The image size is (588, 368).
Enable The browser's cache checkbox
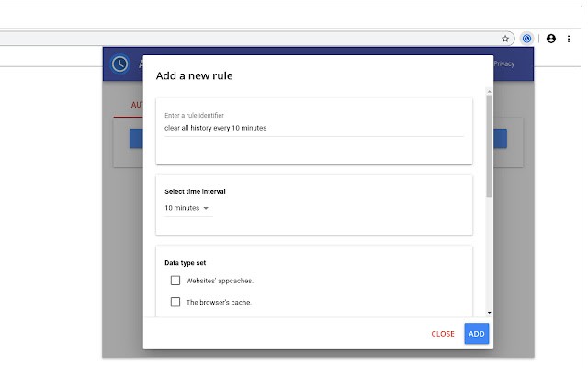[x=175, y=302]
